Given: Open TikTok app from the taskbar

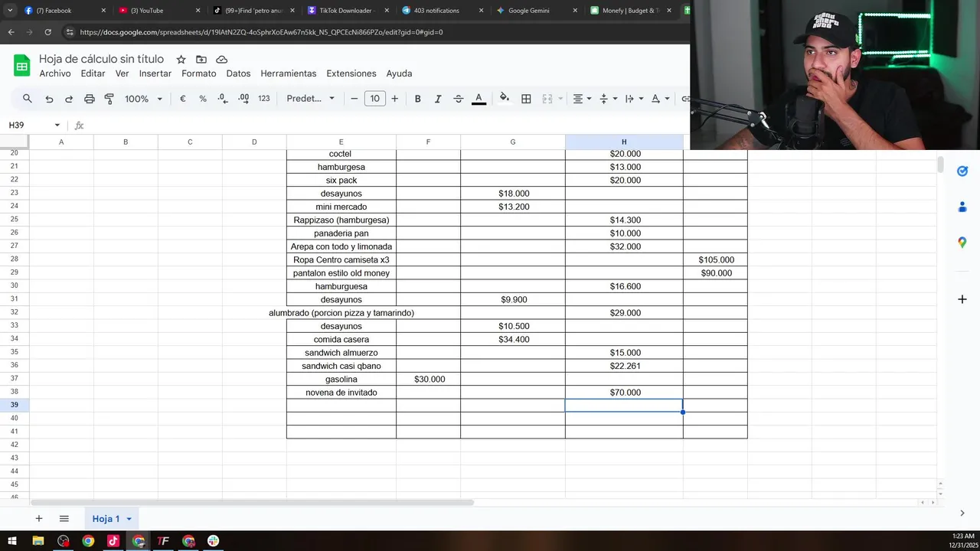Looking at the screenshot, I should (113, 541).
